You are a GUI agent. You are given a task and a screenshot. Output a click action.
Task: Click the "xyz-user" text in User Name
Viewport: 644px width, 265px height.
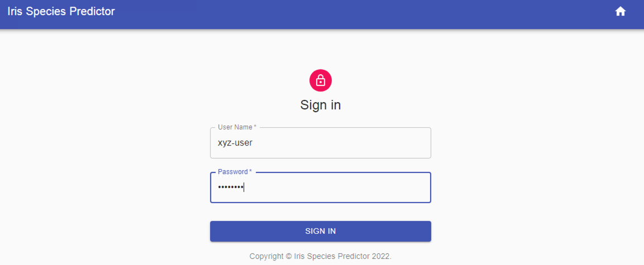tap(235, 143)
